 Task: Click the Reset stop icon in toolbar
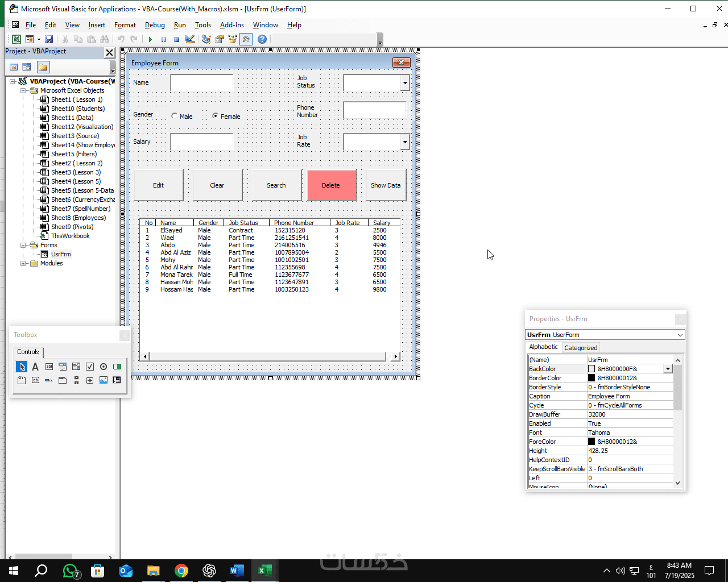point(176,39)
